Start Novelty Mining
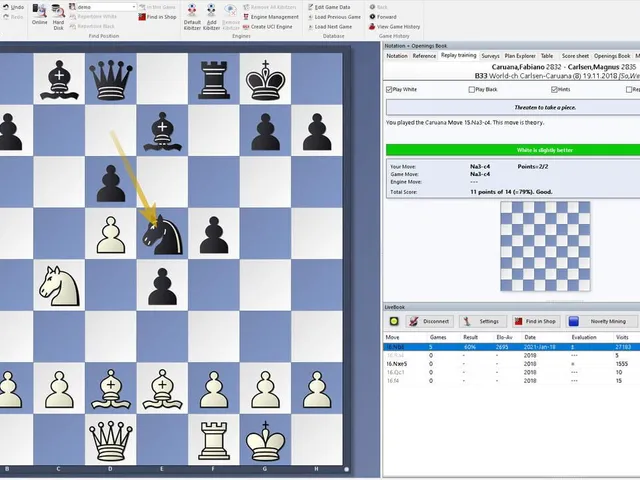 coord(602,321)
